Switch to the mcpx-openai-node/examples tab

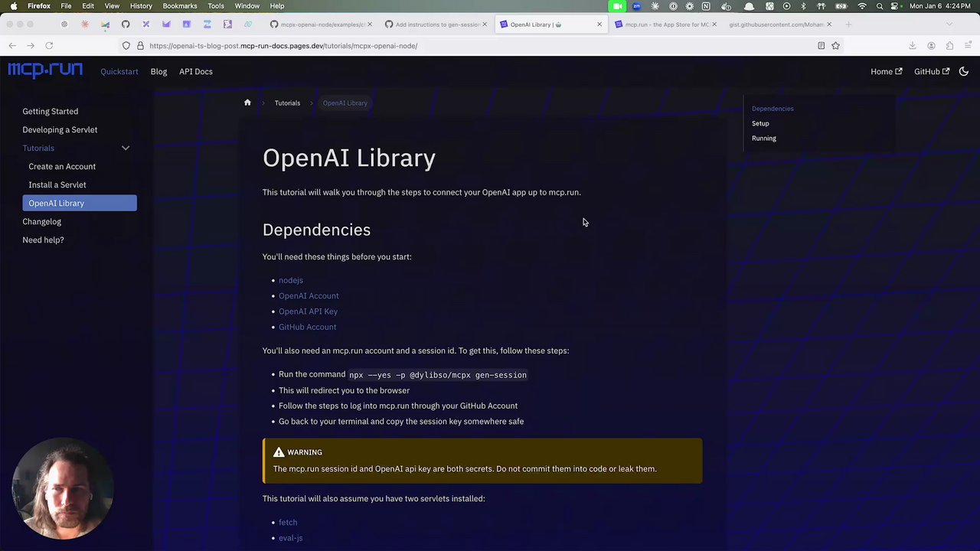click(x=322, y=24)
